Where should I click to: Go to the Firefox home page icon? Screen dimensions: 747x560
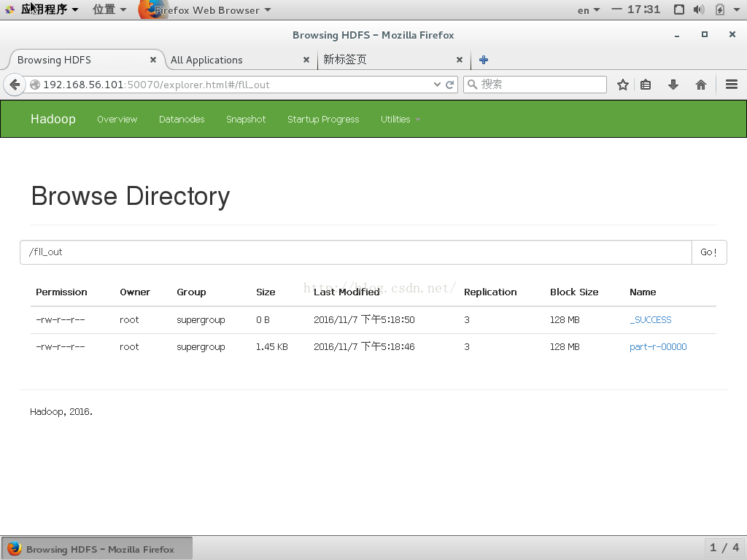tap(701, 85)
